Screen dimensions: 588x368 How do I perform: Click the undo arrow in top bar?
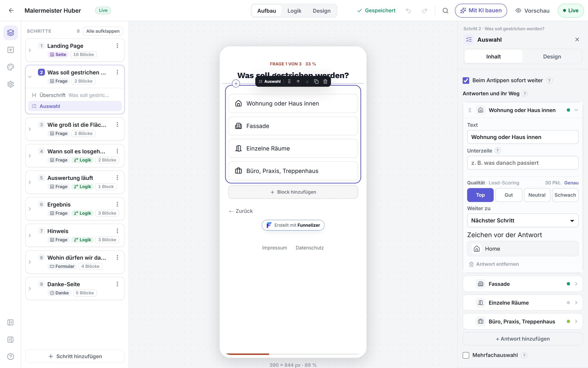coord(408,10)
